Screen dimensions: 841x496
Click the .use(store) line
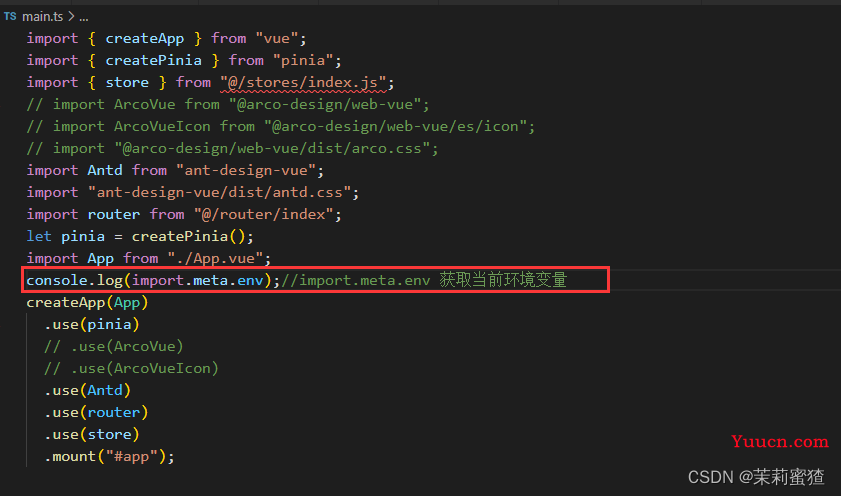coord(92,434)
